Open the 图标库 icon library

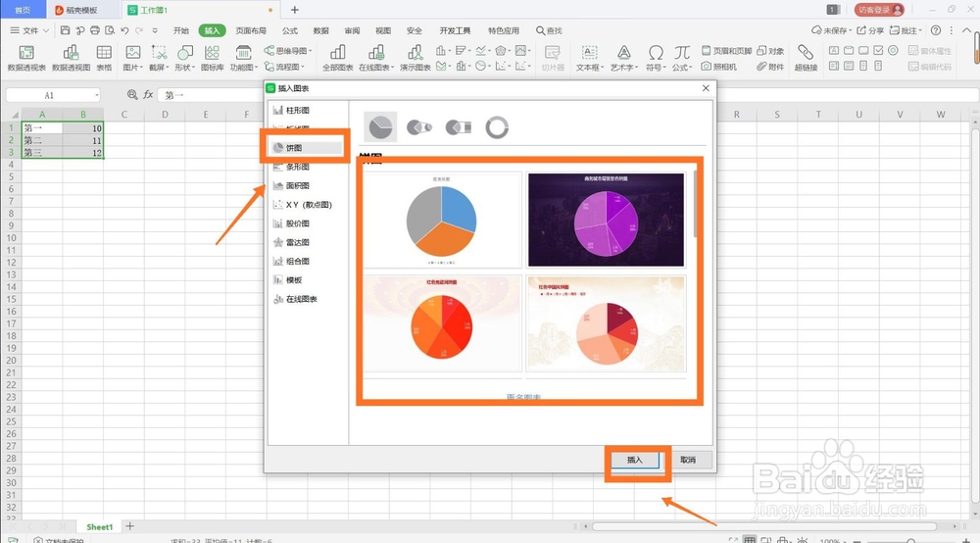[212, 58]
